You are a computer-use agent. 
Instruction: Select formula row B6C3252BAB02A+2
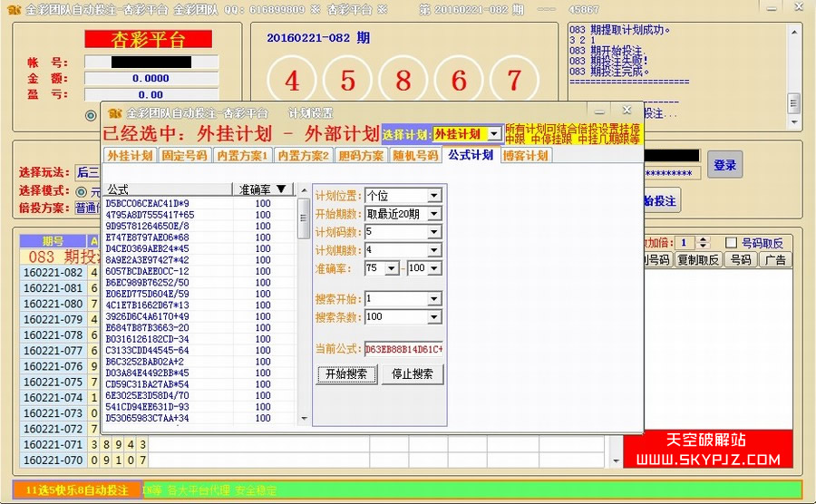(x=199, y=362)
